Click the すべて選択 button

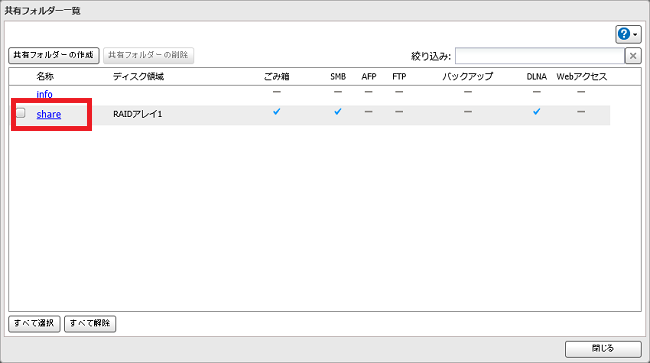tap(34, 324)
